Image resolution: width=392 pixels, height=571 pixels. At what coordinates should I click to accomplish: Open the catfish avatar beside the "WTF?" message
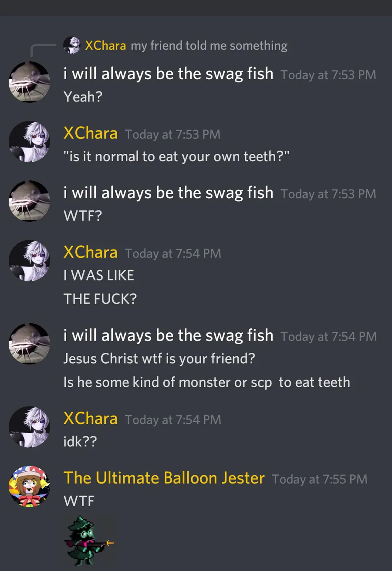point(29,201)
